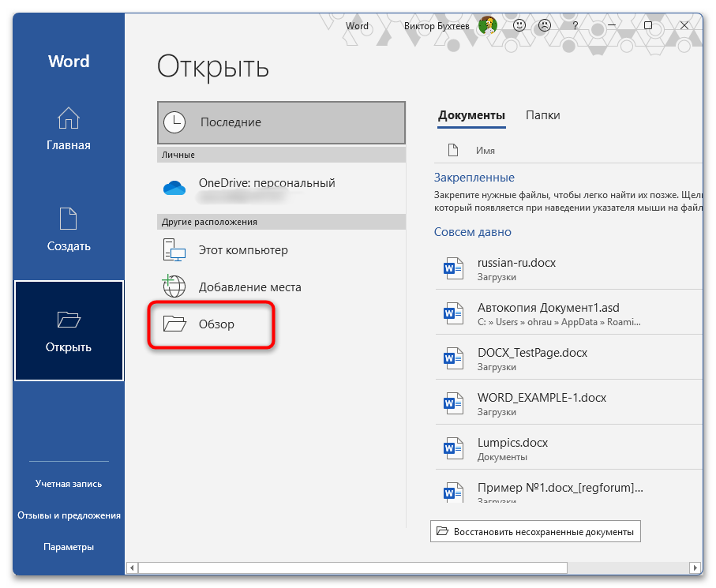
Task: Click the Create (Создать) new document icon
Action: (x=69, y=219)
